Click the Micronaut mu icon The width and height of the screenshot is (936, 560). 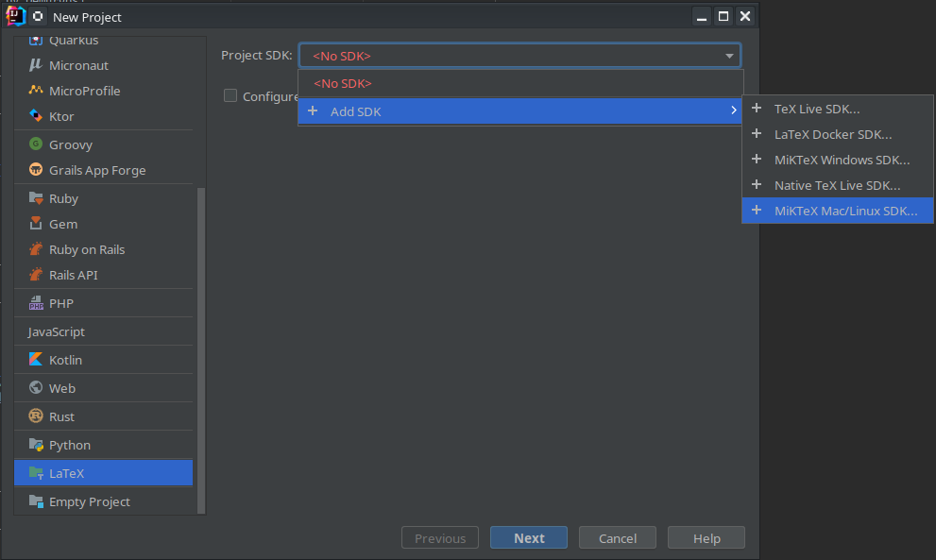[36, 65]
